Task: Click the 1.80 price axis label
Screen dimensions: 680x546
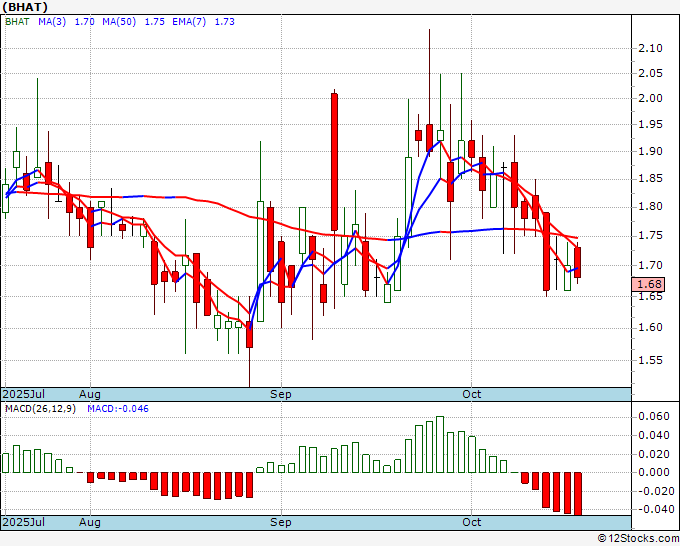Action: point(651,206)
